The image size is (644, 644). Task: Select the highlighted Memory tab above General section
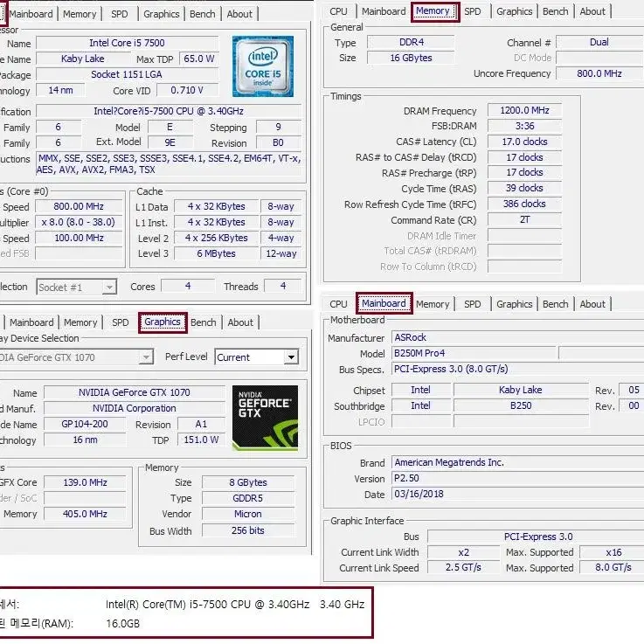coord(435,11)
